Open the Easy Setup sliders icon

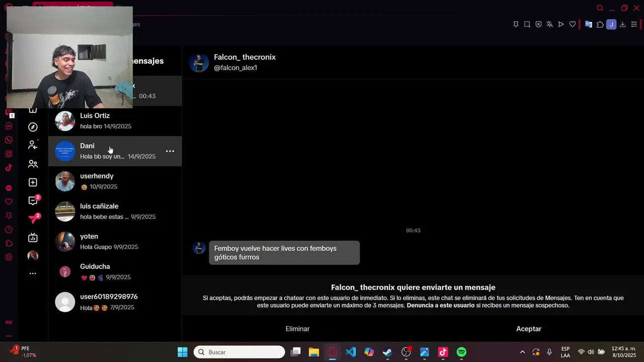(634, 24)
